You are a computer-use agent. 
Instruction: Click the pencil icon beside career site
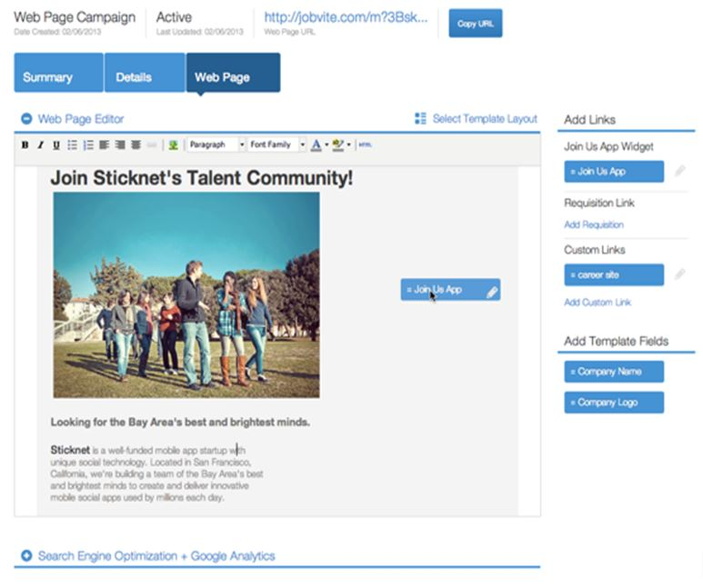click(679, 274)
